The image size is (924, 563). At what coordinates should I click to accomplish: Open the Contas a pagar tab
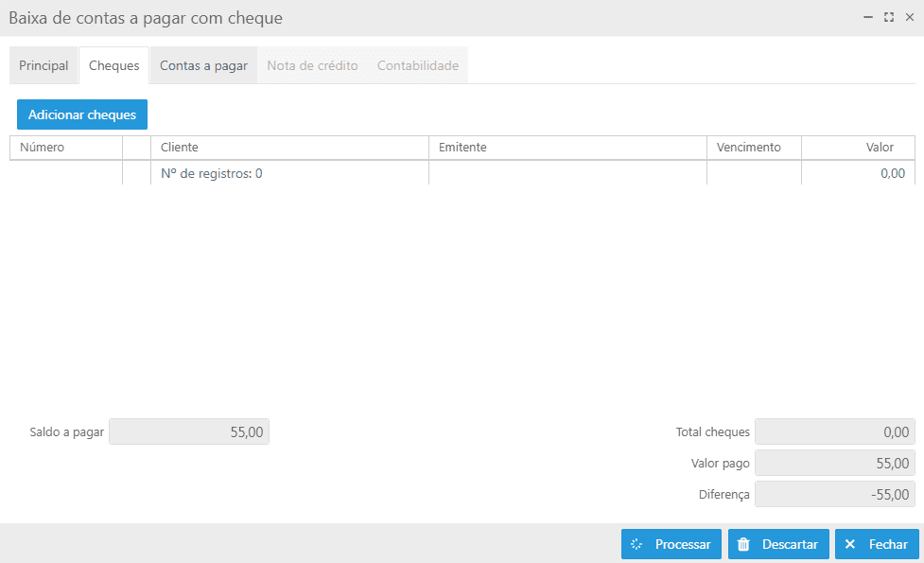tap(204, 65)
